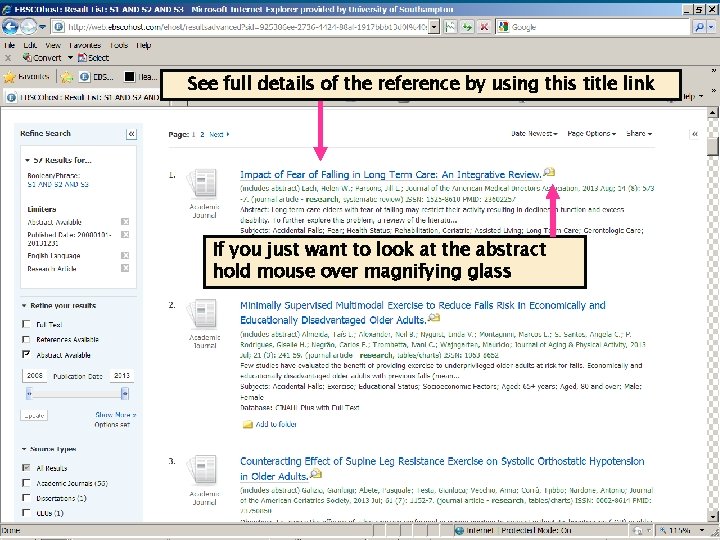Open the Favorites menu
720x540 pixels.
(85, 45)
